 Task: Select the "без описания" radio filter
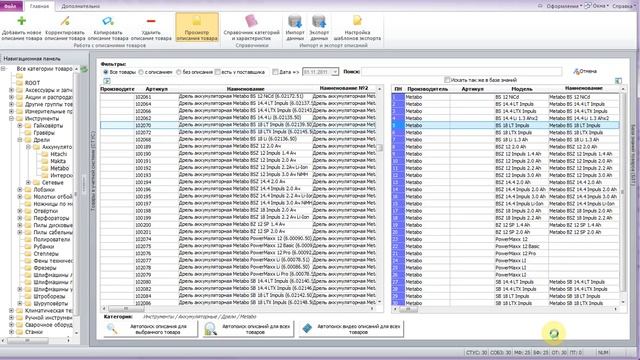(x=178, y=72)
